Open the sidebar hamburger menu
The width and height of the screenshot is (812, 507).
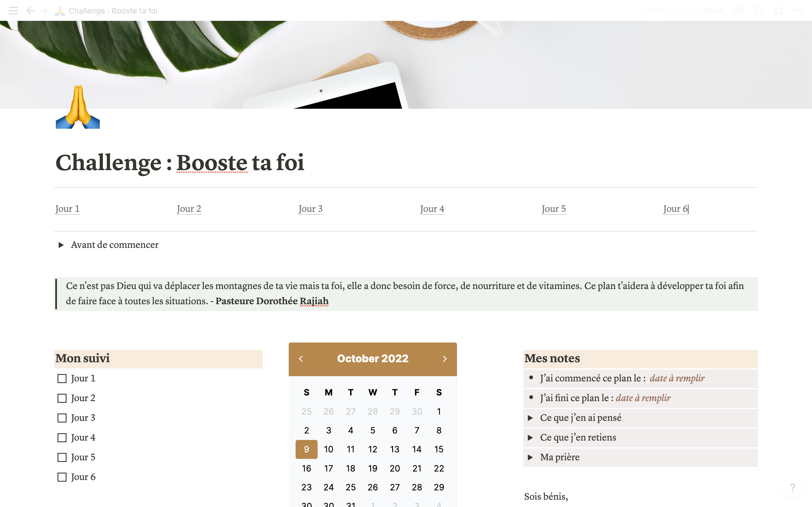[14, 11]
